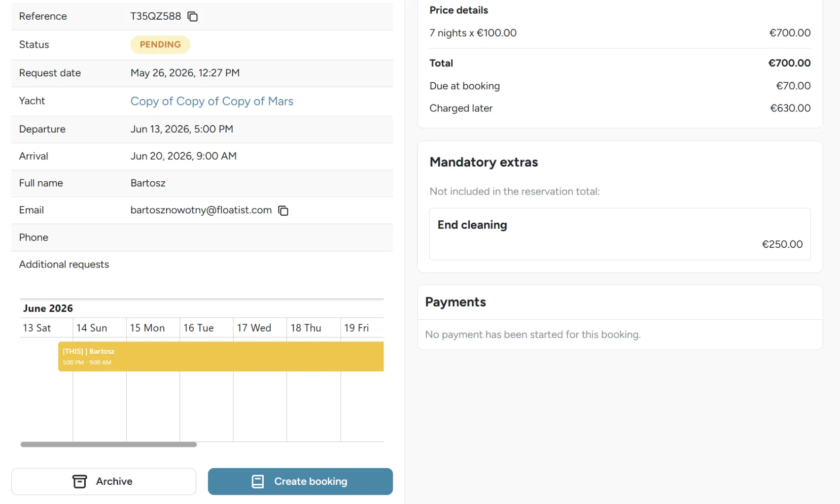Click the Due at booking amount €70.00
Viewport: 840px width, 504px height.
point(793,86)
